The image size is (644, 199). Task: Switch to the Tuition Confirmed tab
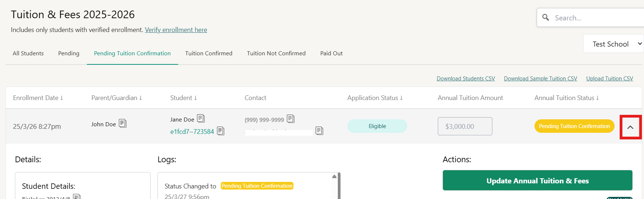coord(209,53)
